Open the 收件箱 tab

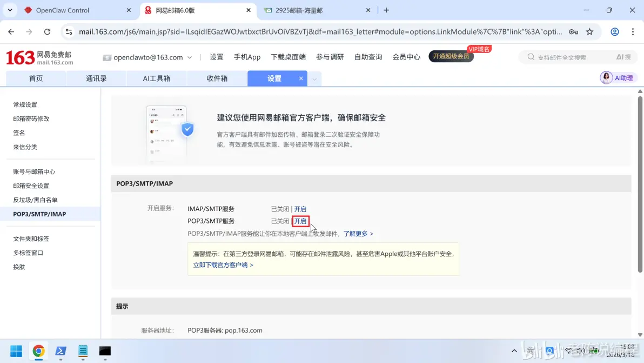(x=217, y=78)
